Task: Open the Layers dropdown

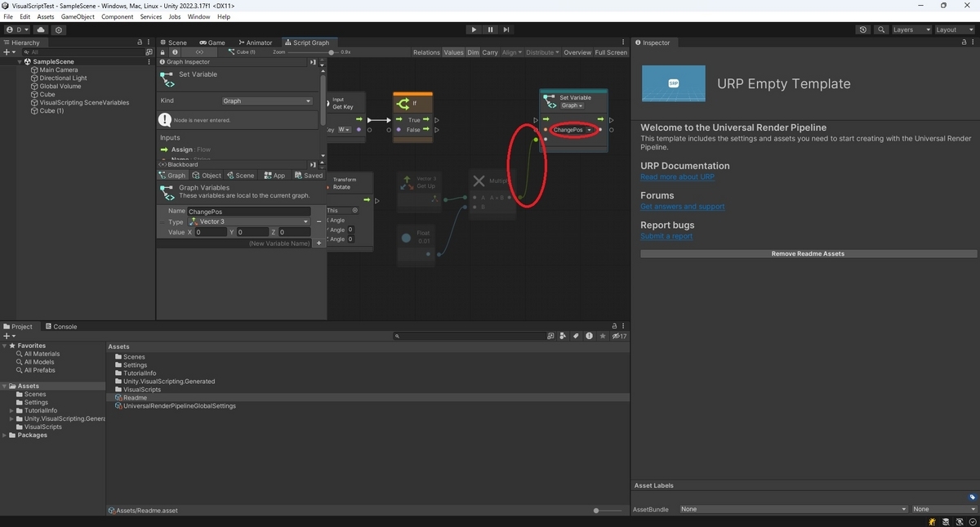Action: pos(911,29)
